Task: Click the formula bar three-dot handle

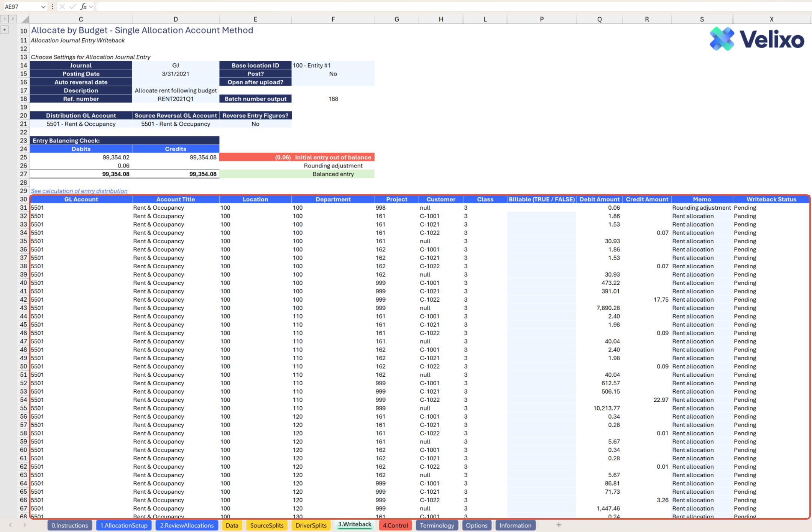Action: pos(52,6)
